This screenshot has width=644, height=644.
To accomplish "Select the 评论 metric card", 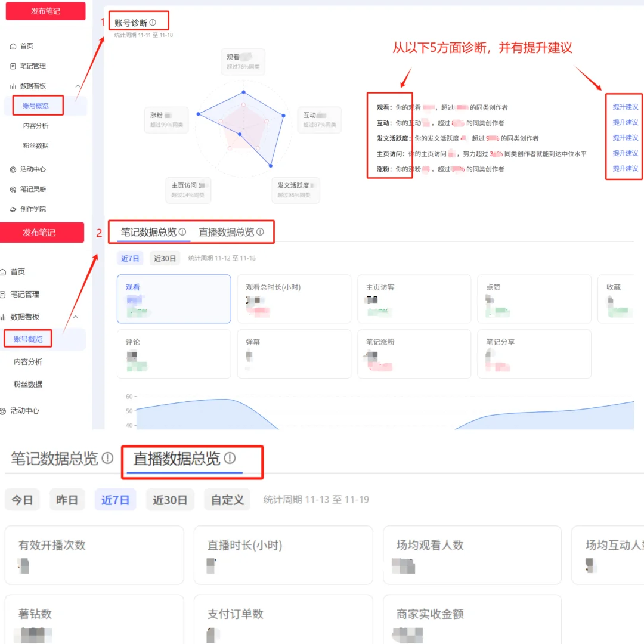I will click(x=174, y=354).
